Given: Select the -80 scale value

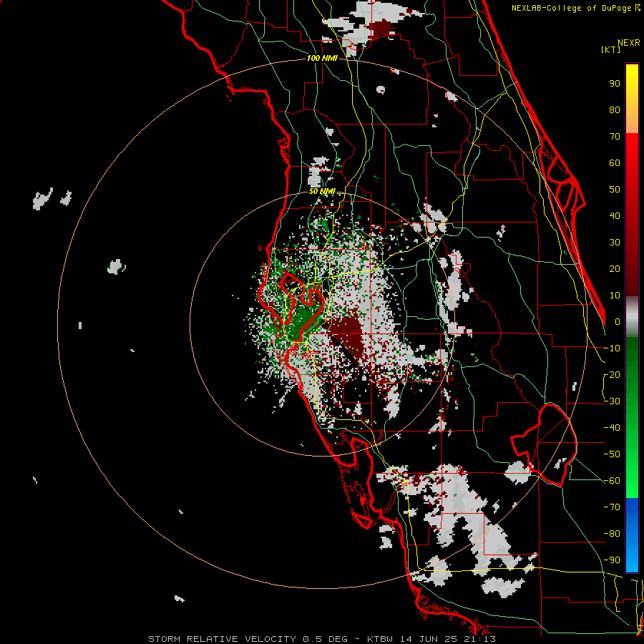Looking at the screenshot, I should click(613, 534).
